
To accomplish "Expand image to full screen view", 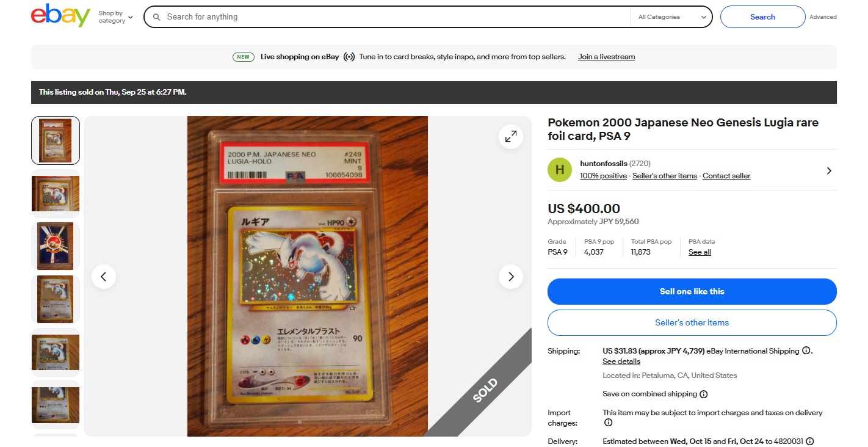I will (x=511, y=137).
